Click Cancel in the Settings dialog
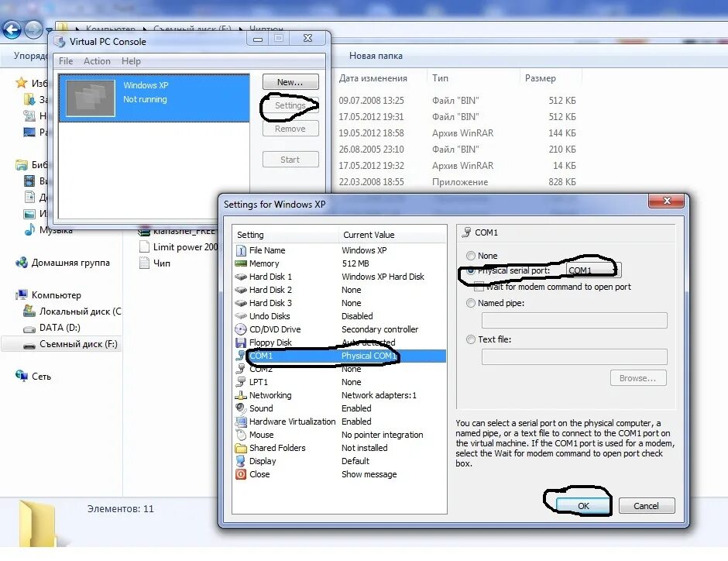The image size is (728, 561). 646,506
